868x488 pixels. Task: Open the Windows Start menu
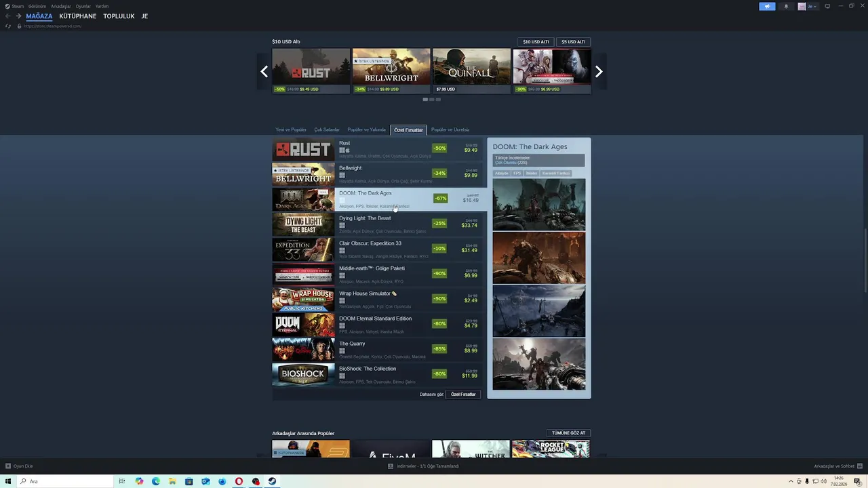click(8, 481)
